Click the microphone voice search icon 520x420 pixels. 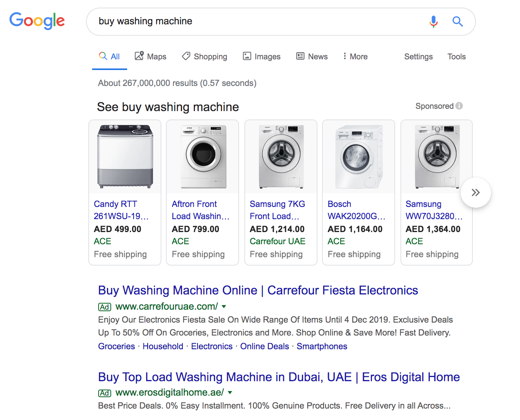click(x=433, y=22)
